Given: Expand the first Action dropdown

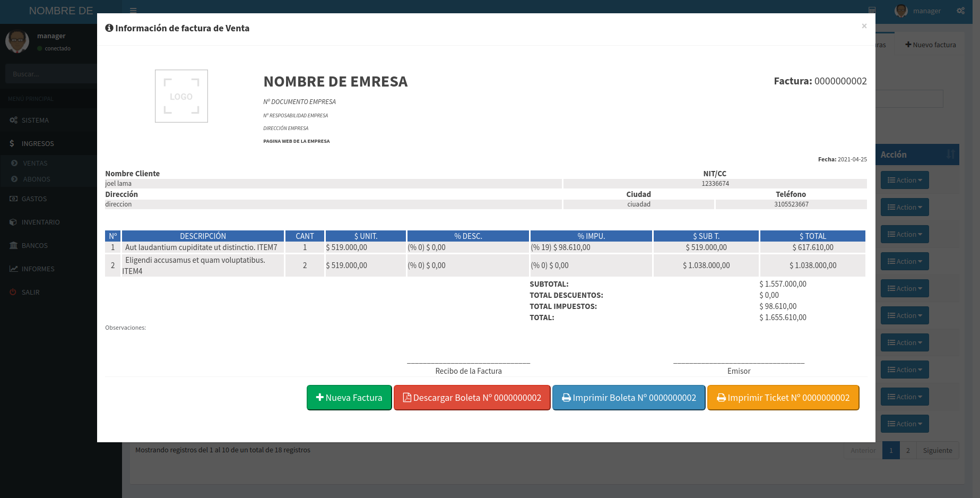Looking at the screenshot, I should coord(905,180).
